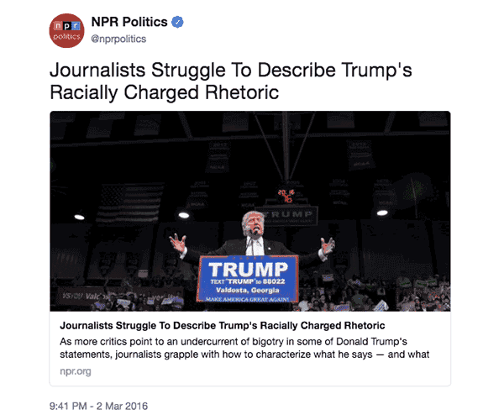Viewport: 504px width, 420px height.
Task: Open the NPR Politics display name link
Action: (129, 22)
